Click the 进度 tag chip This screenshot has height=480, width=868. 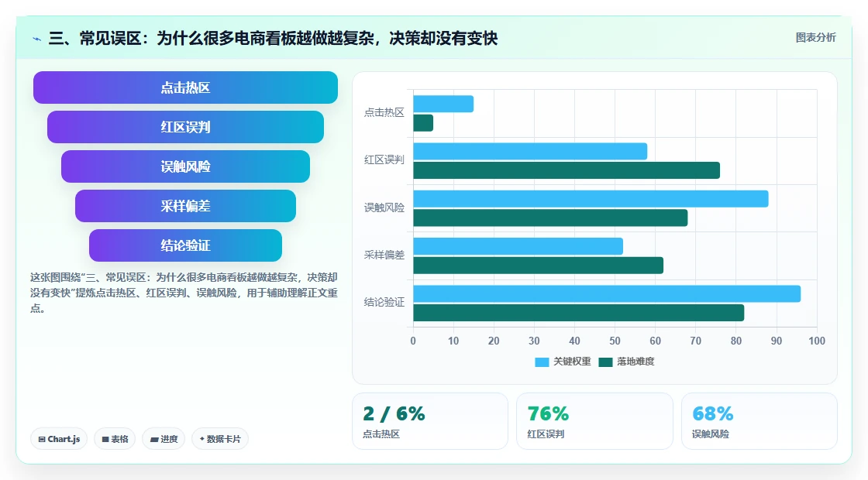164,439
